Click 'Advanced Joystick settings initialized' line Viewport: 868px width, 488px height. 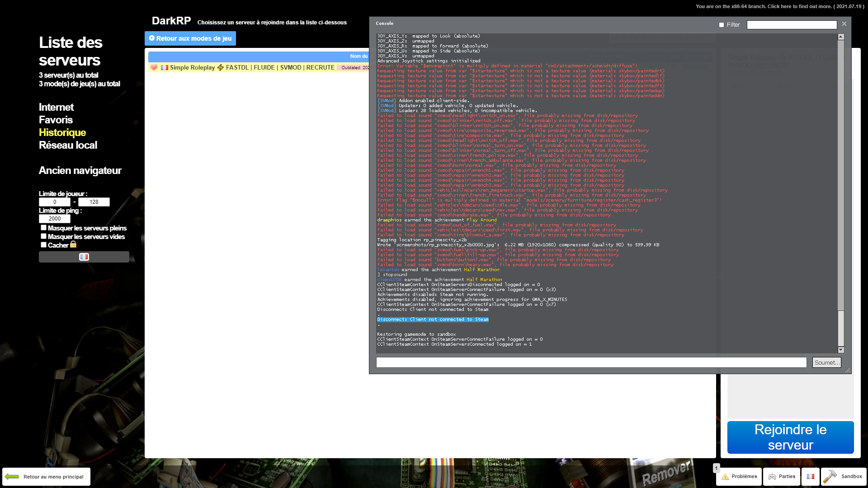[x=429, y=61]
